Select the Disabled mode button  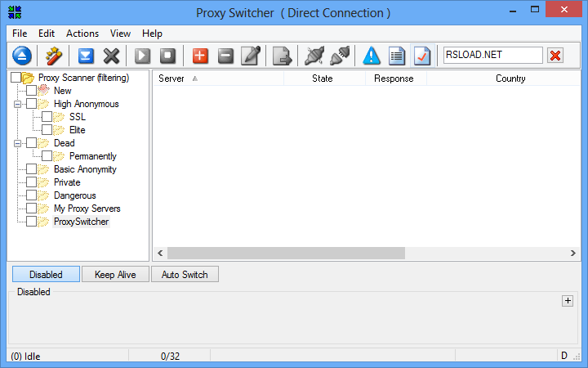click(x=46, y=275)
